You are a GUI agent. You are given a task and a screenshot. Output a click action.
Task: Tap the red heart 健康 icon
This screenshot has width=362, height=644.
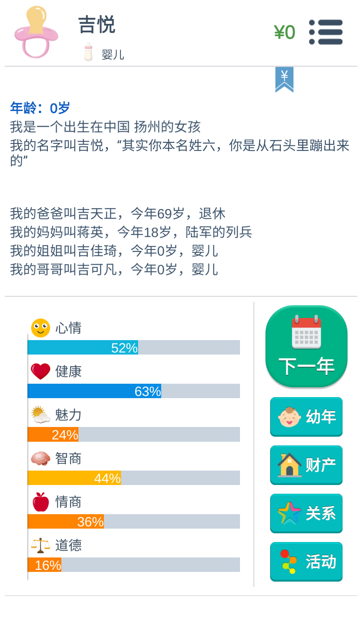[41, 371]
